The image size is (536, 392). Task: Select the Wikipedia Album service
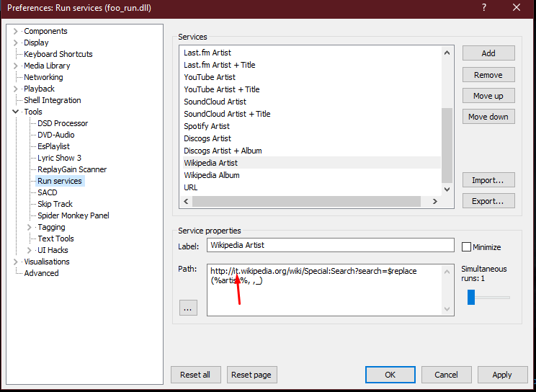pos(211,175)
